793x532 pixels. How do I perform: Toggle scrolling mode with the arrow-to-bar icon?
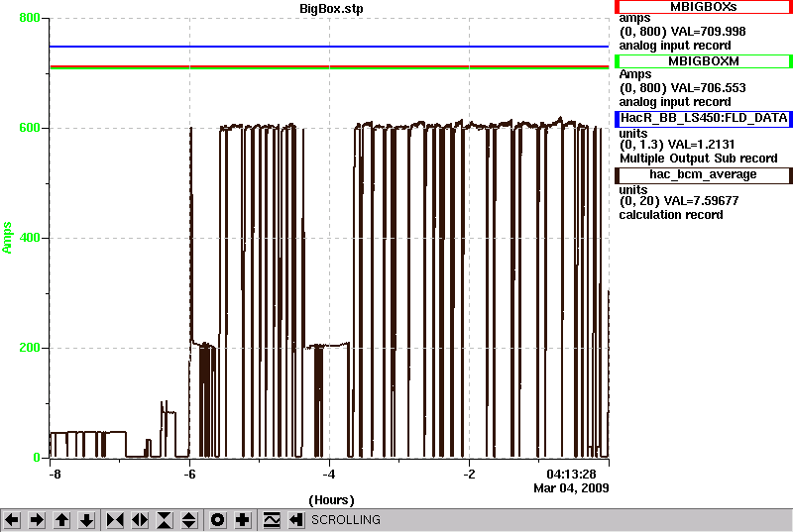(296, 520)
